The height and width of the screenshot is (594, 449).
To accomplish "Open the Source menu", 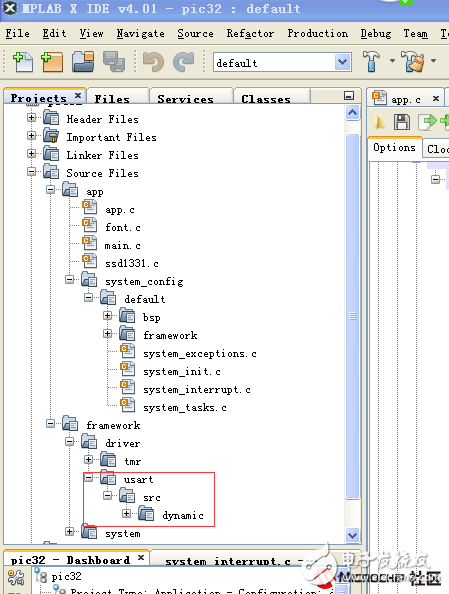I will tap(195, 33).
